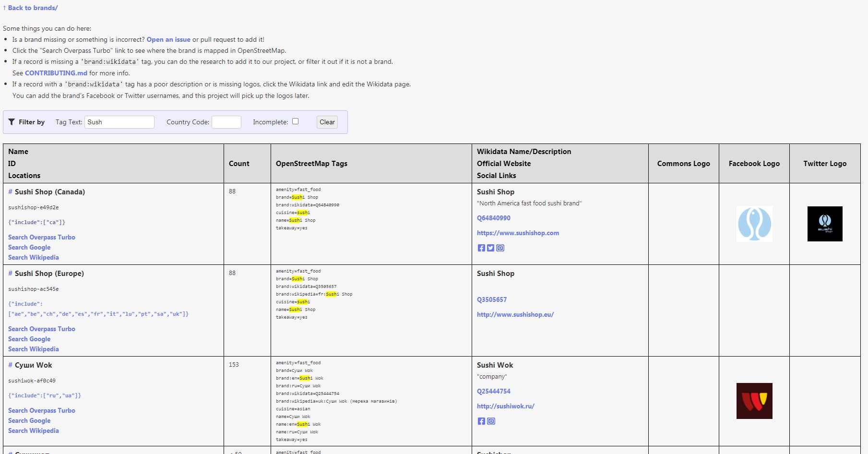Image resolution: width=868 pixels, height=454 pixels.
Task: Click the filter funnel icon
Action: [x=12, y=122]
